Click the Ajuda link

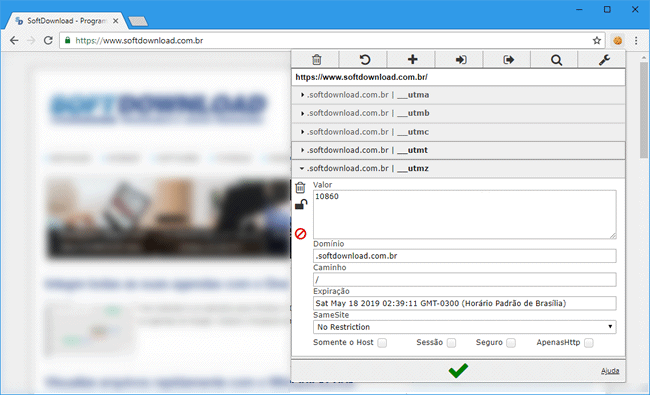(x=610, y=371)
